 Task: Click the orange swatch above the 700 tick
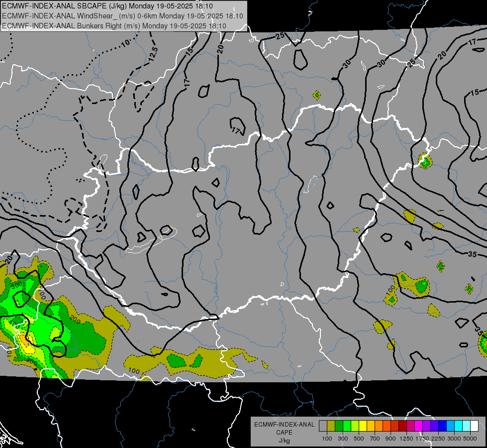379,426
